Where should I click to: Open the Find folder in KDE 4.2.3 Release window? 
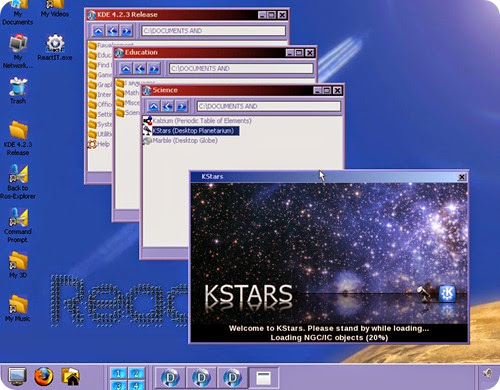pos(99,65)
